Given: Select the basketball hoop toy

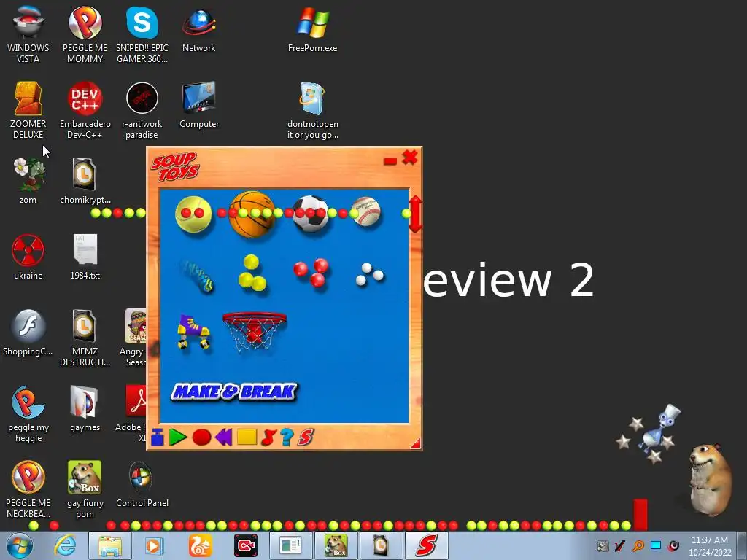Looking at the screenshot, I should 255,332.
